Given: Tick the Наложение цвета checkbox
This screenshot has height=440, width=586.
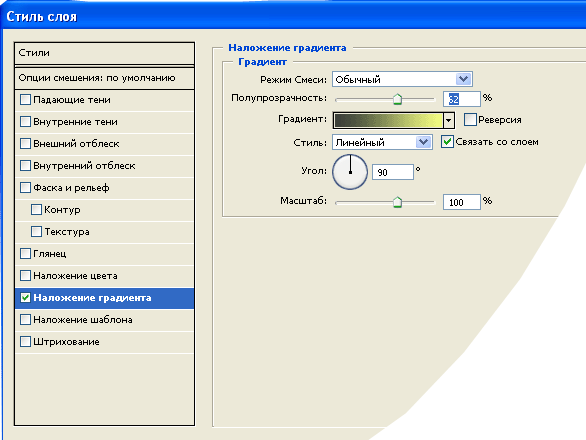Looking at the screenshot, I should (x=25, y=276).
